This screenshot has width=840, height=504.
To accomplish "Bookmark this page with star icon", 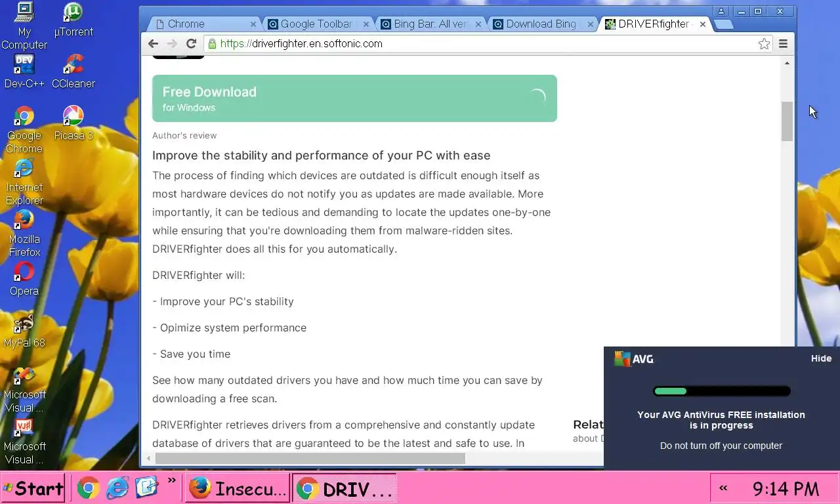I will click(764, 43).
